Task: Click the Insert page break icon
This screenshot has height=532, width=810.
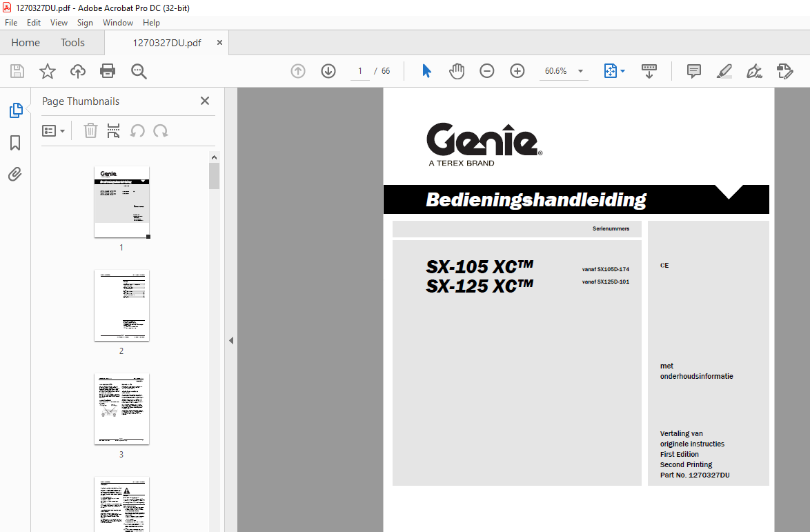Action: 113,130
